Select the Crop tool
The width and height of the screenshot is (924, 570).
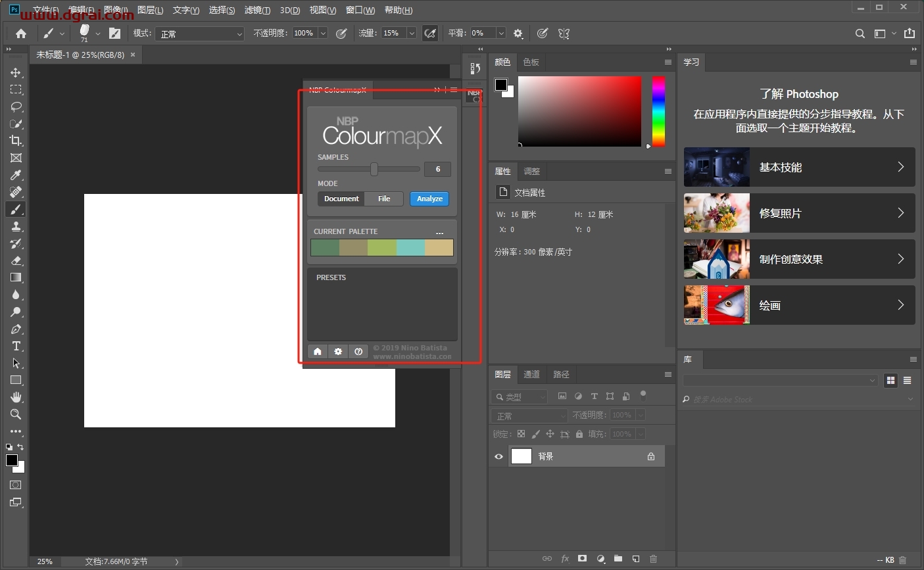(16, 141)
